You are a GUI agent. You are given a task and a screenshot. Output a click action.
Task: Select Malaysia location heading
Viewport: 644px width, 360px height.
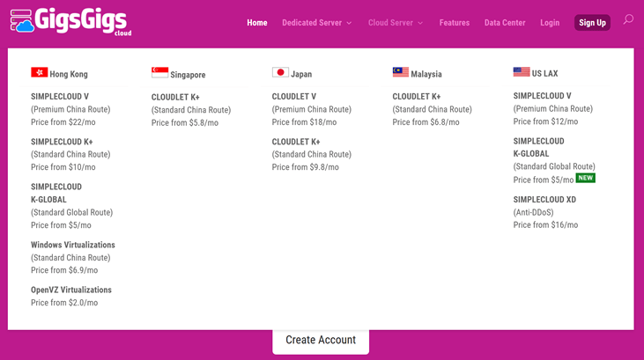426,74
